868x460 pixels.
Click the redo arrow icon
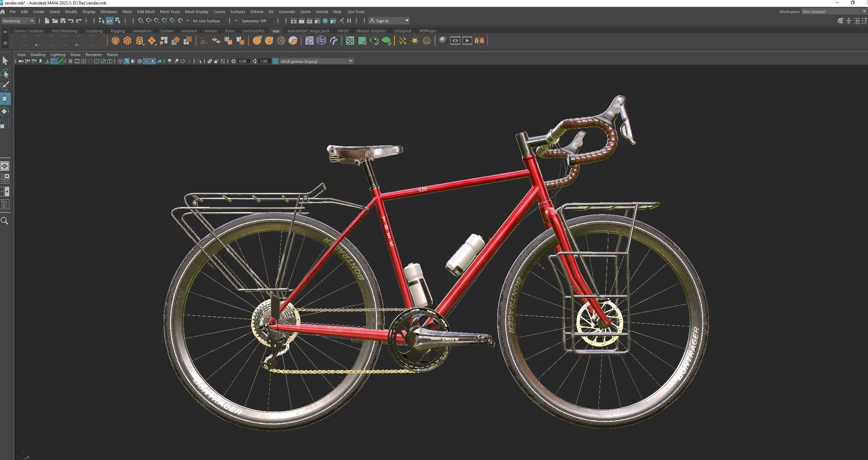pos(79,21)
